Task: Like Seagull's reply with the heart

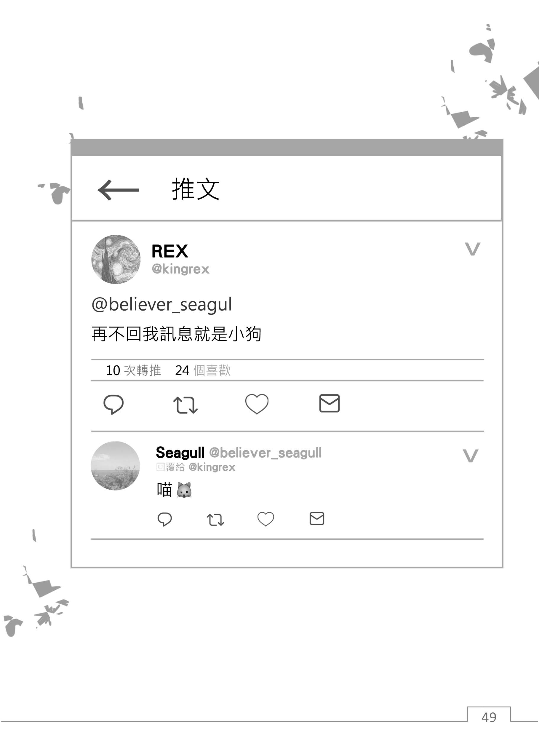Action: (265, 519)
